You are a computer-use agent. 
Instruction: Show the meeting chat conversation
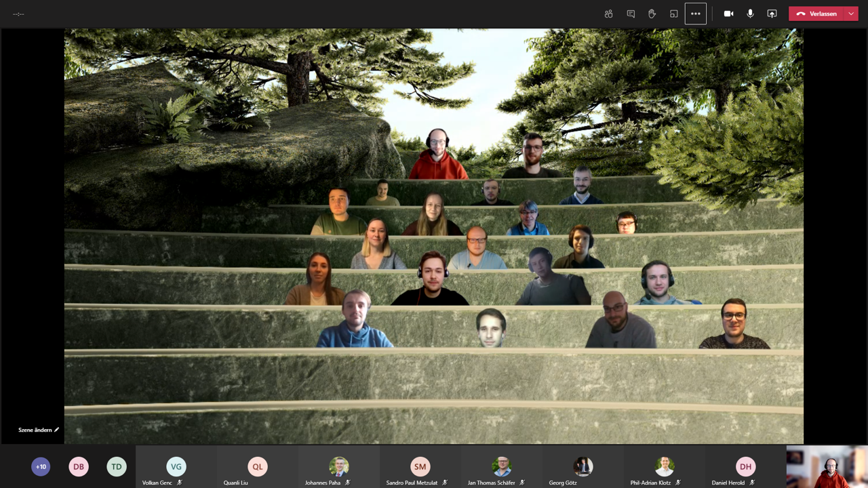pyautogui.click(x=631, y=14)
